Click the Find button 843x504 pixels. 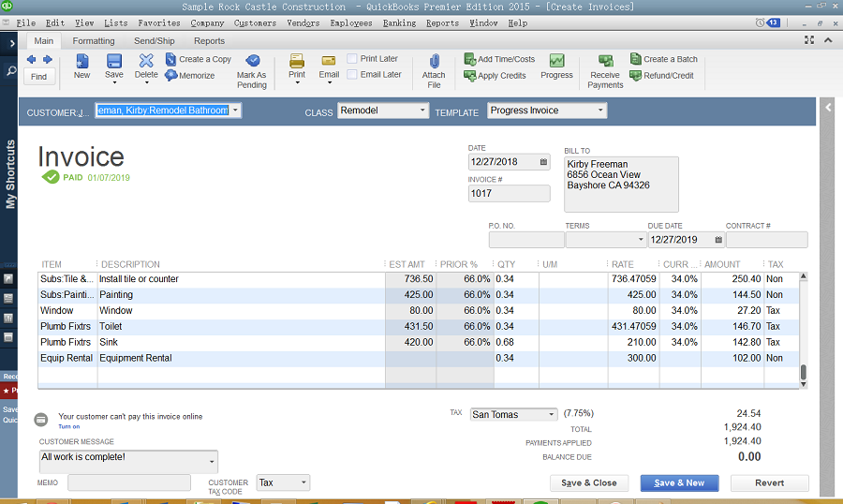pyautogui.click(x=38, y=77)
